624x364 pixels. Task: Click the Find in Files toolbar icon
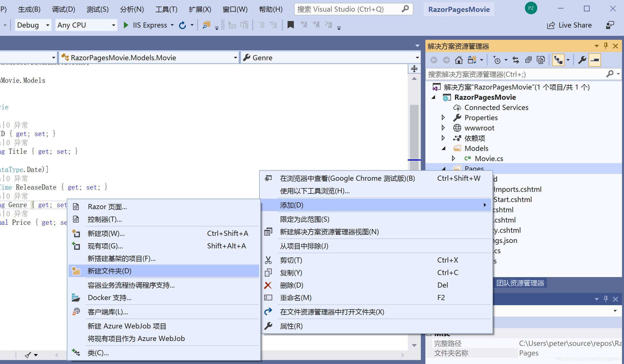point(206,25)
